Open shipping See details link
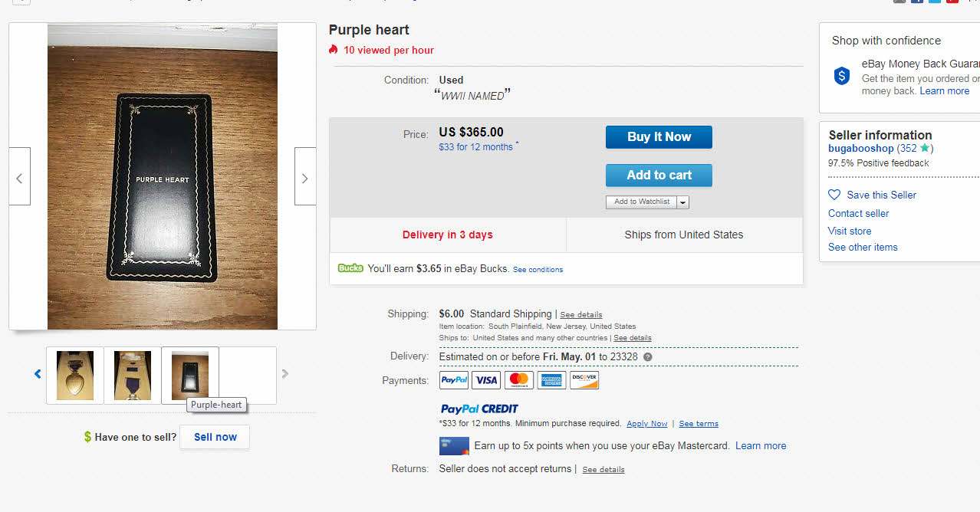The image size is (980, 512). click(580, 315)
